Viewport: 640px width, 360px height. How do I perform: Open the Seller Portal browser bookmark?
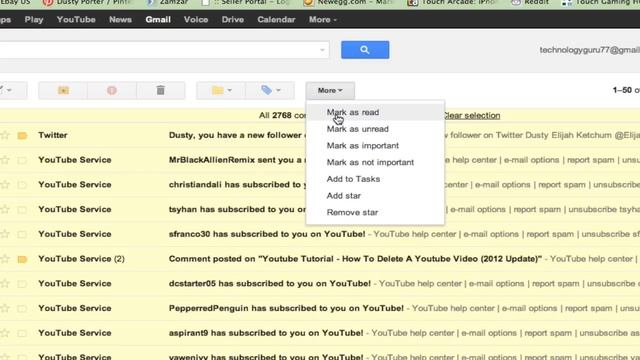point(246,2)
